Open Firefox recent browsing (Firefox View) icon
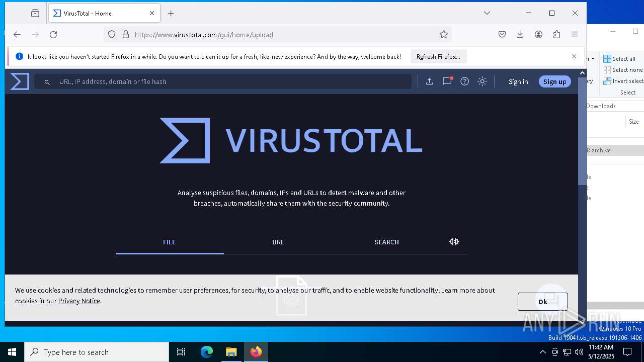The image size is (644, 362). coord(35,14)
